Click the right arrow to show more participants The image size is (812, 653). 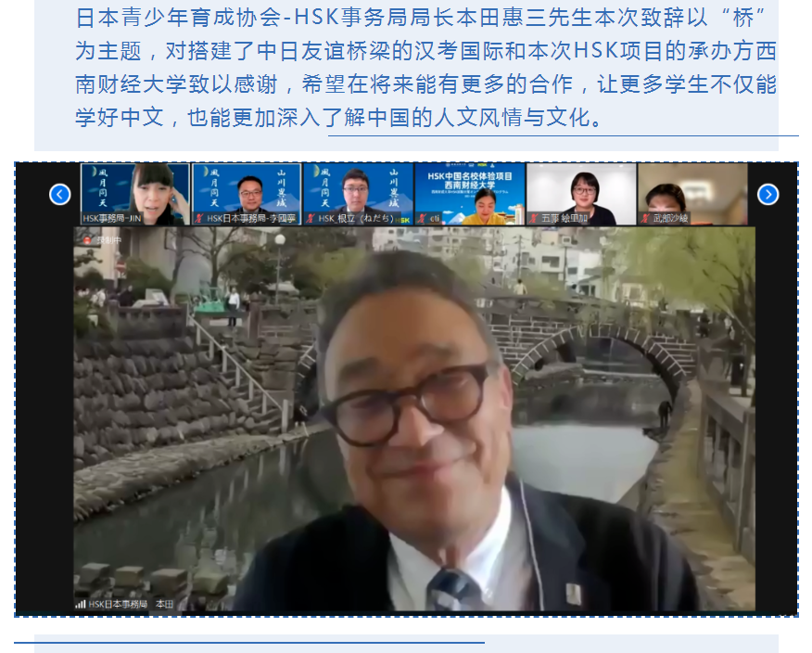[x=768, y=194]
